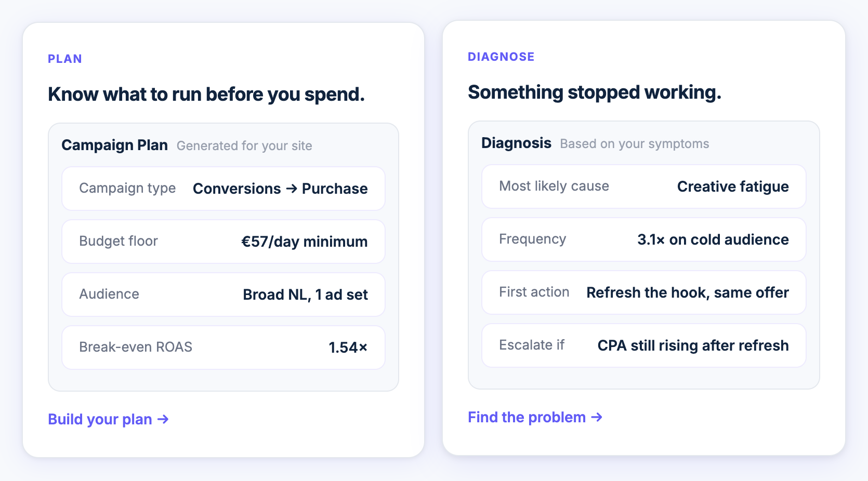This screenshot has height=481, width=868.
Task: Click the PLAN section label
Action: point(65,59)
